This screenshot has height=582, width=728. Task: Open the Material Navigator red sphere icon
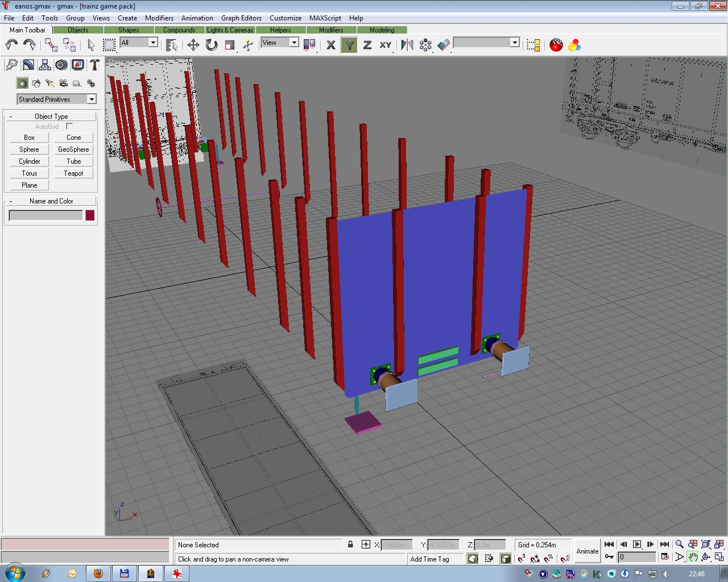[x=556, y=45]
